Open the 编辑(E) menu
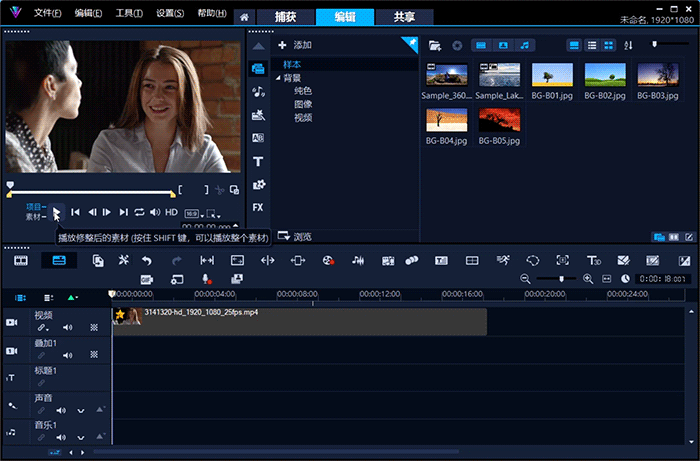 tap(88, 13)
